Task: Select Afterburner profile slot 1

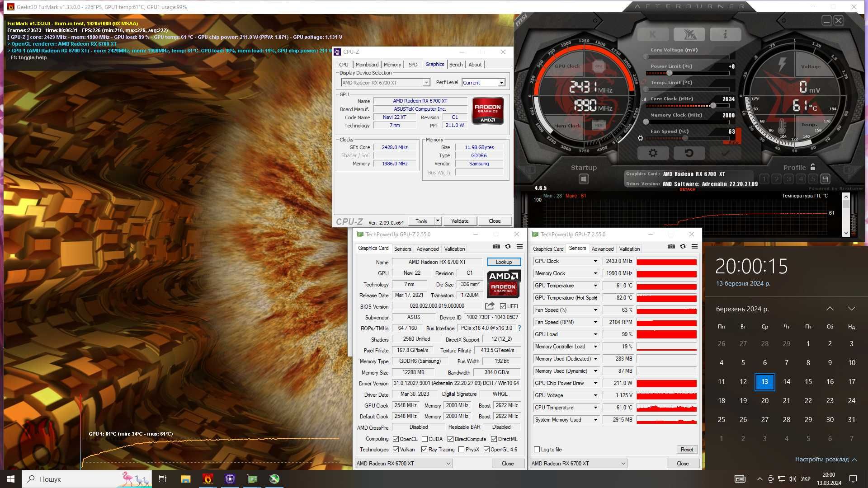Action: pyautogui.click(x=764, y=179)
